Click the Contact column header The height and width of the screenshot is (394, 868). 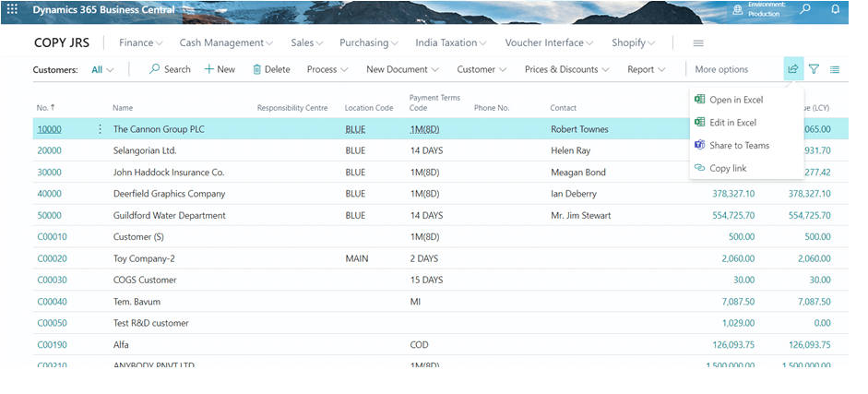[563, 108]
